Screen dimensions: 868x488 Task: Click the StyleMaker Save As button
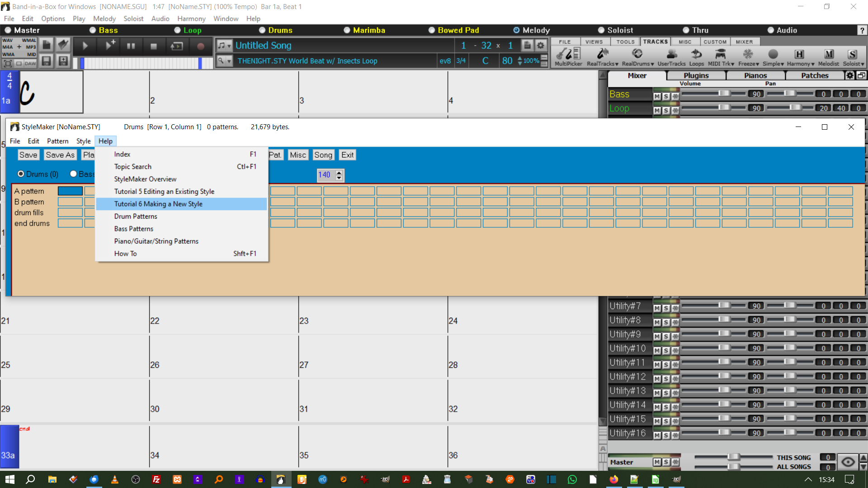click(x=60, y=155)
